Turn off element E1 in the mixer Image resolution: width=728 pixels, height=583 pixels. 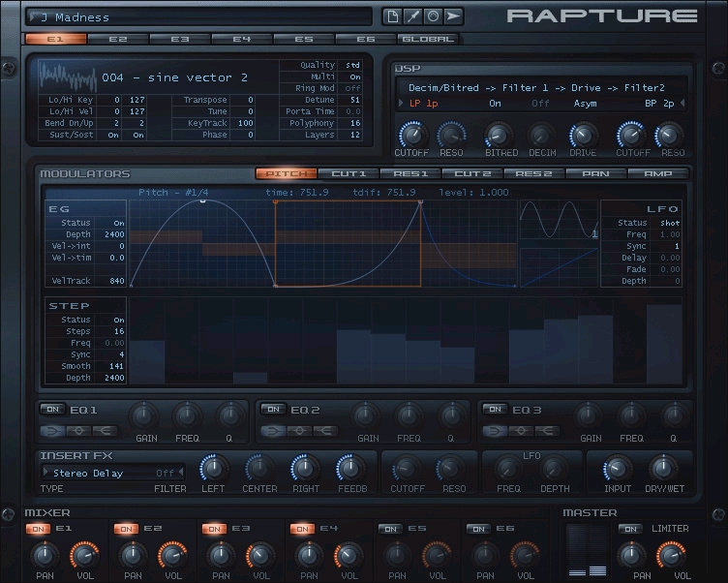(x=38, y=529)
